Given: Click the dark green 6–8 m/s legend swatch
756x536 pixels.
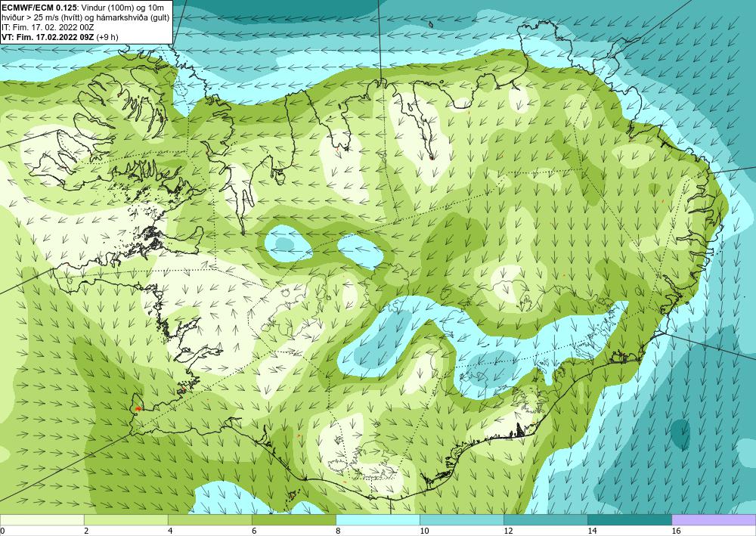Looking at the screenshot, I should (x=293, y=520).
